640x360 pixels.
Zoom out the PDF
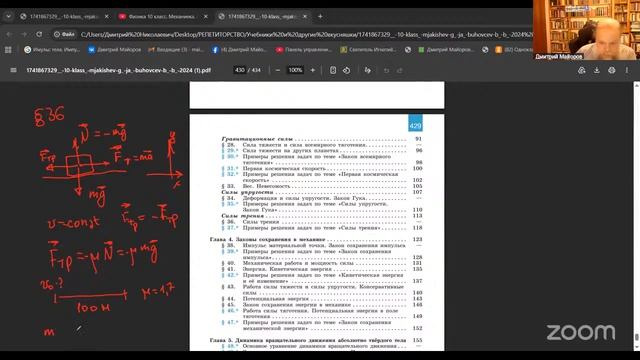point(278,70)
